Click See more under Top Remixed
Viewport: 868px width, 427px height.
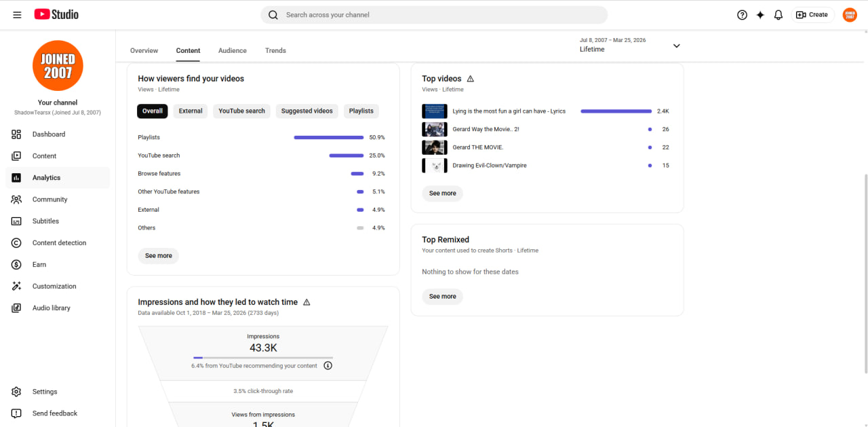(443, 297)
